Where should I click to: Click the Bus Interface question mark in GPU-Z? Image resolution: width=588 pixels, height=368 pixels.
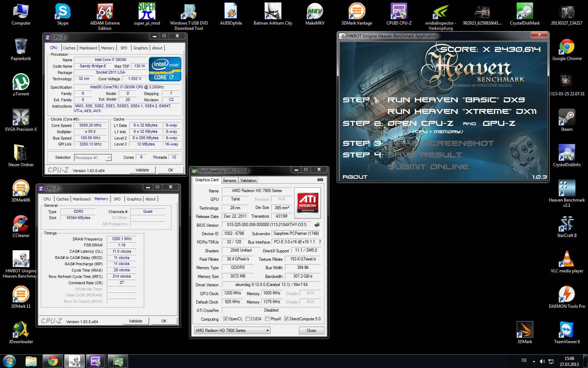coord(320,242)
